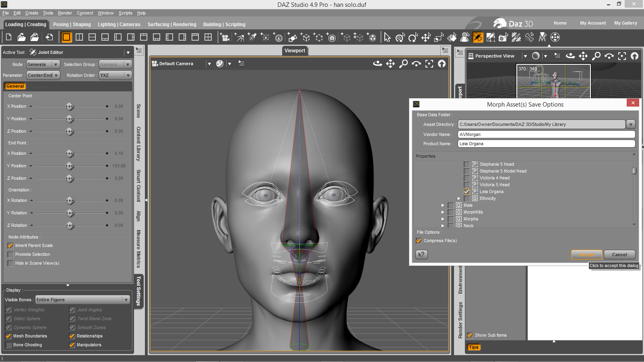Click the Cancel button in save dialog

619,255
